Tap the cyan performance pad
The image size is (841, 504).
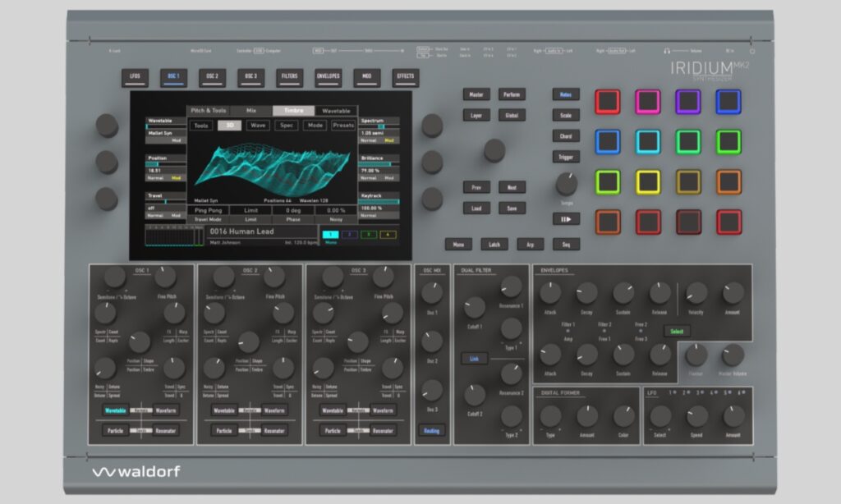[x=648, y=141]
